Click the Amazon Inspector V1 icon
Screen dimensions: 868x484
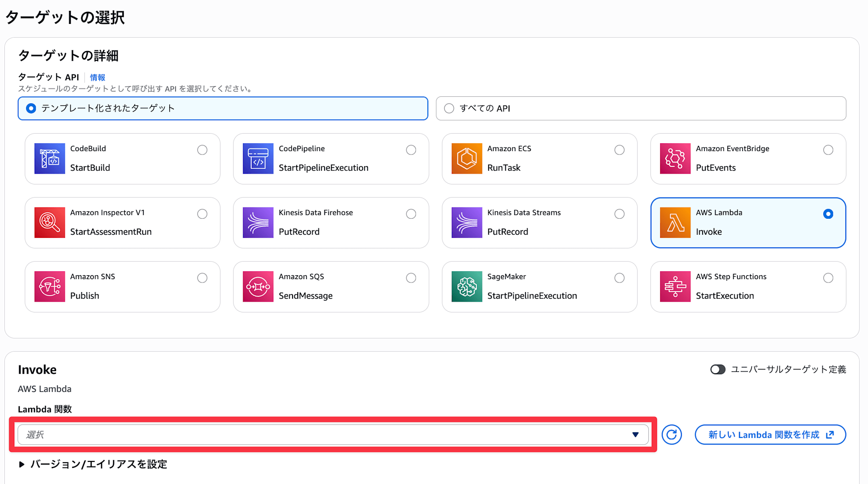(x=49, y=223)
